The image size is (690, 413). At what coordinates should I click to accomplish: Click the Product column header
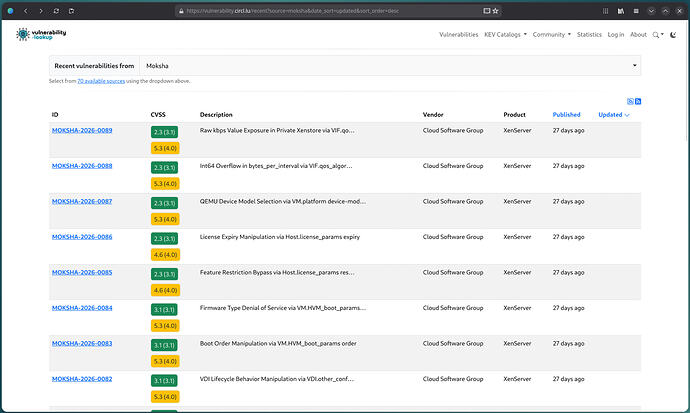514,115
